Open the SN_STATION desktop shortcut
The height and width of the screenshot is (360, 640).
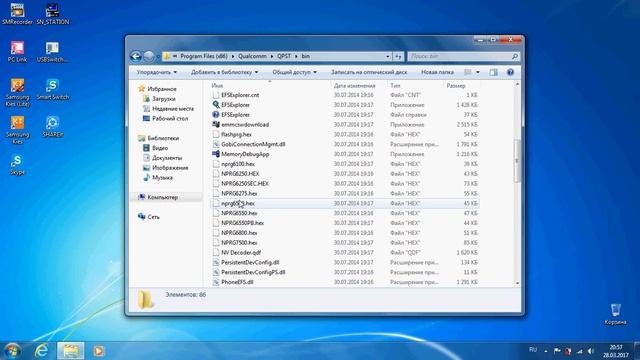pyautogui.click(x=53, y=13)
